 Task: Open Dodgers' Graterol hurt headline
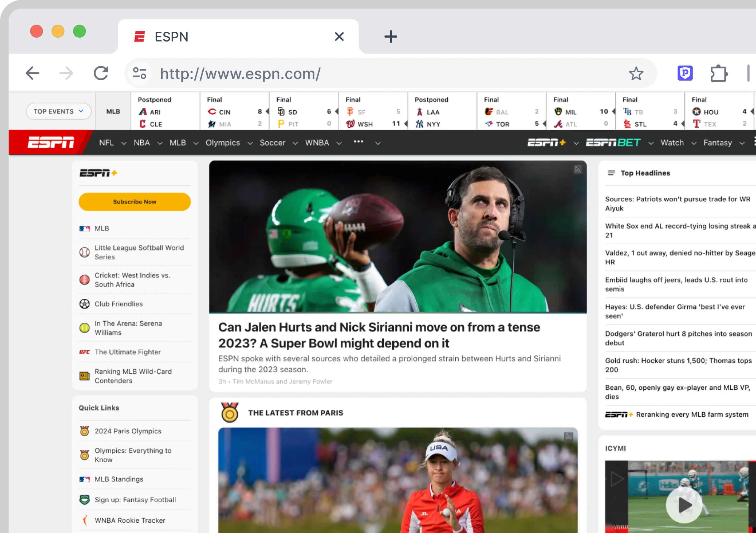tap(678, 338)
